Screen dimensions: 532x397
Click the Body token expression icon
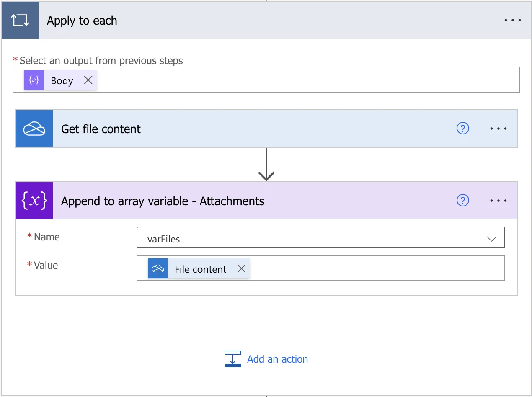[x=34, y=80]
